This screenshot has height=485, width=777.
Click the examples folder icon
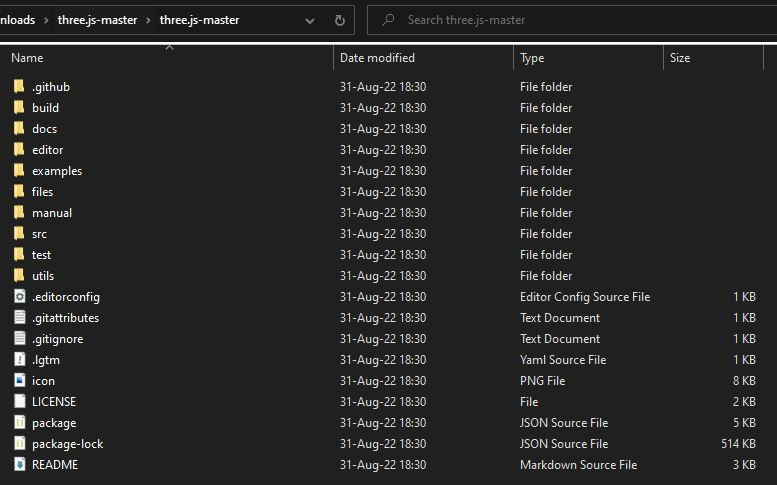coord(19,170)
